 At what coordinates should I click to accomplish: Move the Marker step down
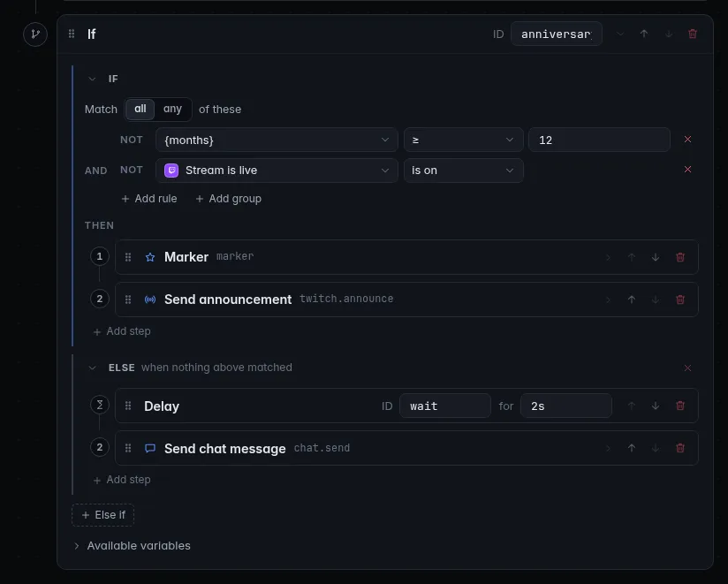[x=655, y=257]
